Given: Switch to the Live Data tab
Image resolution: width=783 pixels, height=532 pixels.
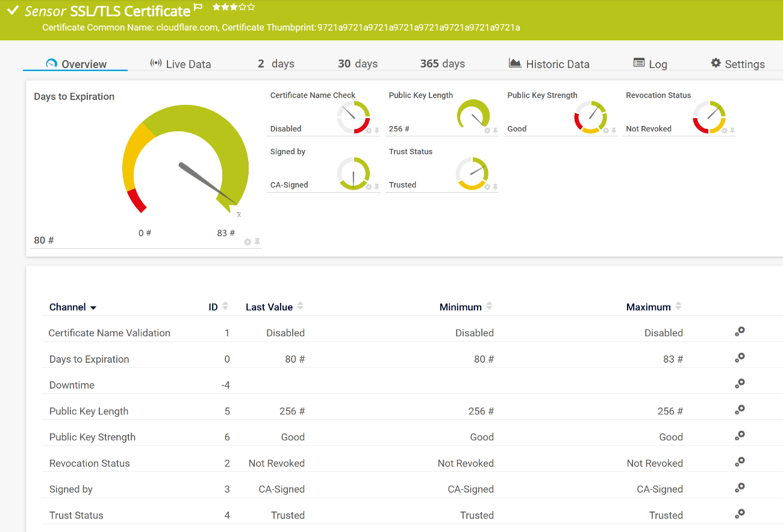Looking at the screenshot, I should tap(181, 64).
